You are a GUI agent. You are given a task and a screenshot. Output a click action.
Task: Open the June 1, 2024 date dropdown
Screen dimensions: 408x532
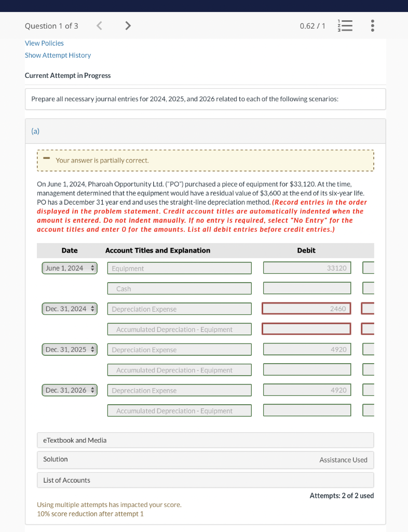pyautogui.click(x=70, y=268)
